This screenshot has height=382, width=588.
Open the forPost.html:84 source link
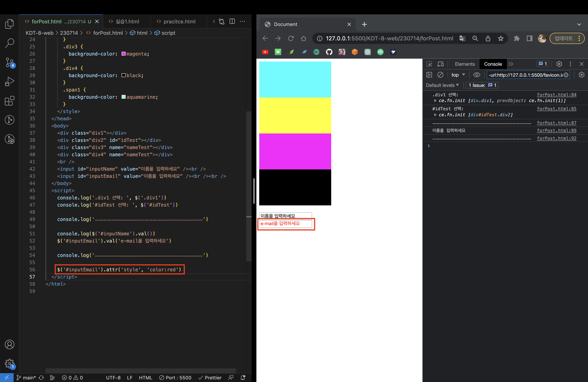pyautogui.click(x=556, y=95)
